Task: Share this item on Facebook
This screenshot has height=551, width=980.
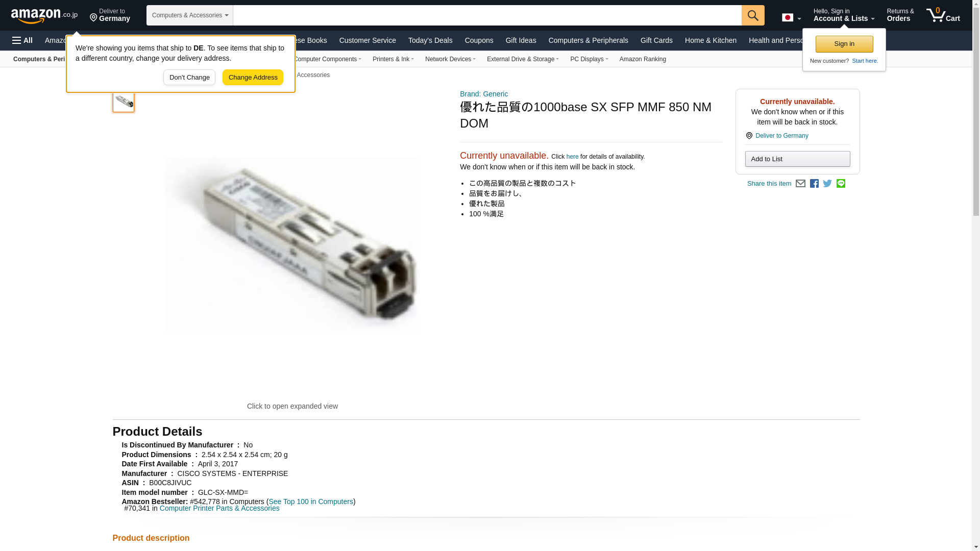Action: point(814,184)
